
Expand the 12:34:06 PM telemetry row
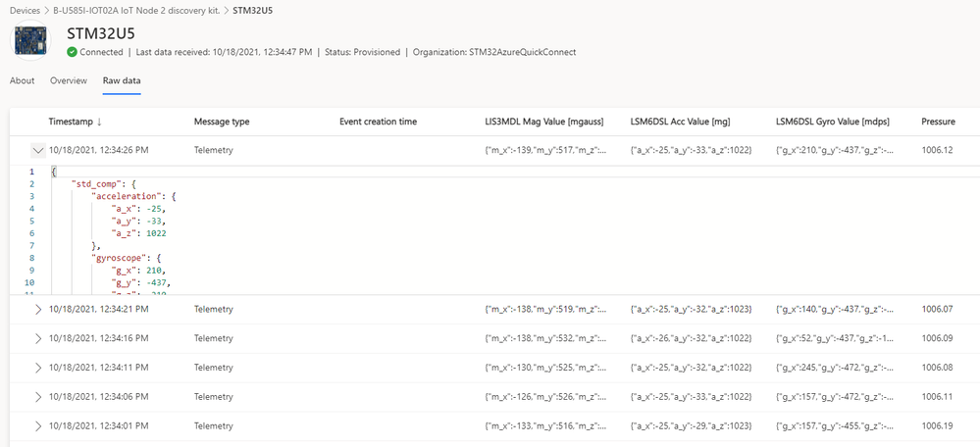(38, 397)
